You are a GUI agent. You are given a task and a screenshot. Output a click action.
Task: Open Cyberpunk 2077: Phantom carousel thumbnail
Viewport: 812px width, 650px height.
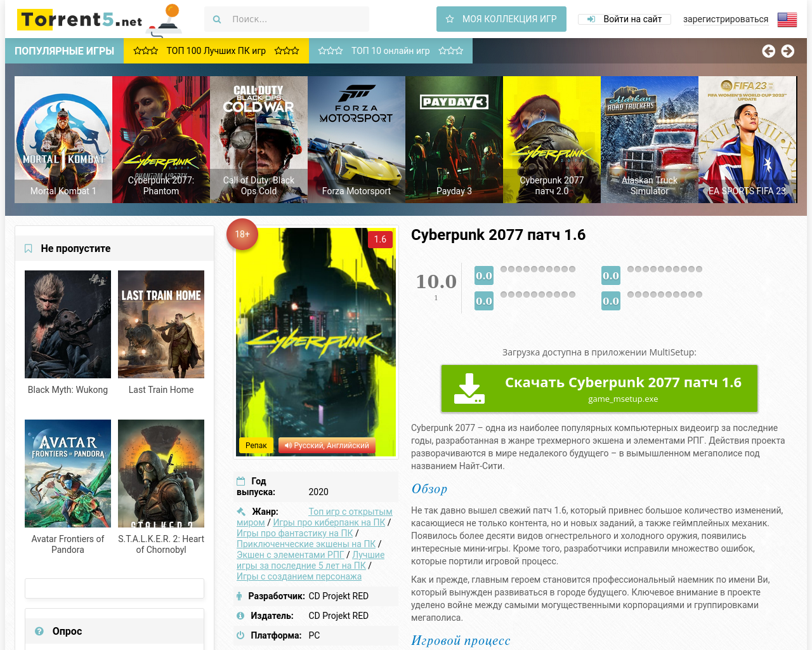pos(161,140)
